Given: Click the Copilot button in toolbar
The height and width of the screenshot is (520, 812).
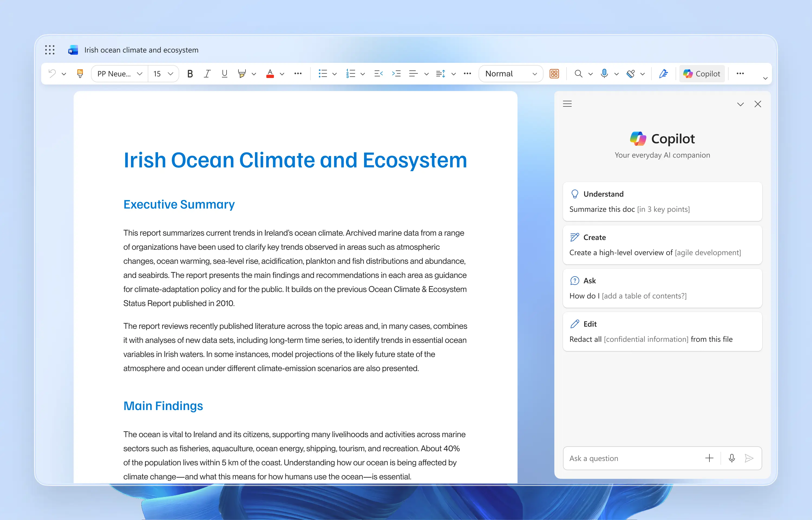Looking at the screenshot, I should pos(702,74).
